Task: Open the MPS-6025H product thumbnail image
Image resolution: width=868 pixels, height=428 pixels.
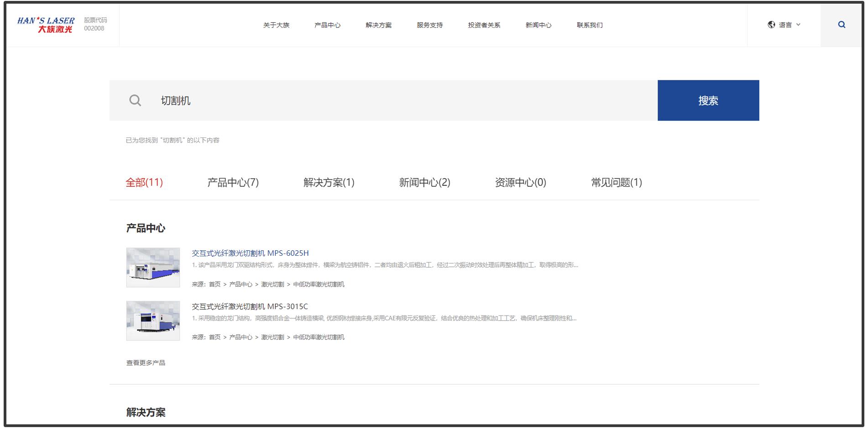Action: click(152, 268)
